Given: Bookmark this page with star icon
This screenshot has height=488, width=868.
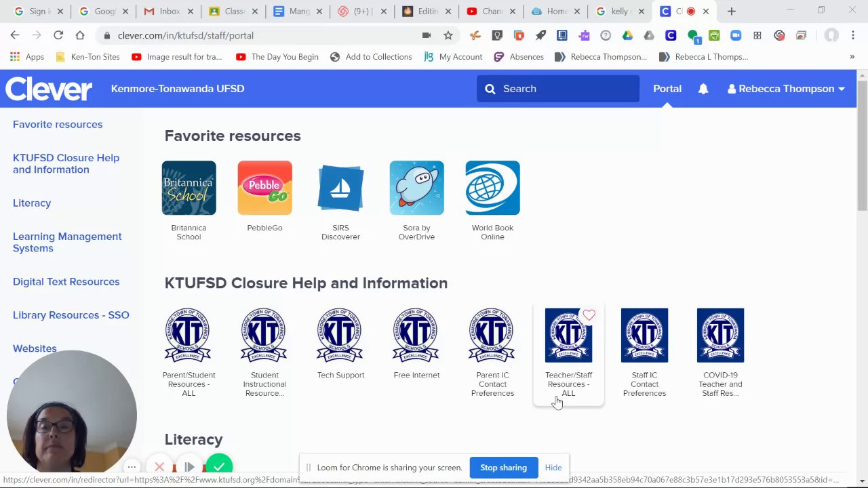Looking at the screenshot, I should [x=448, y=35].
